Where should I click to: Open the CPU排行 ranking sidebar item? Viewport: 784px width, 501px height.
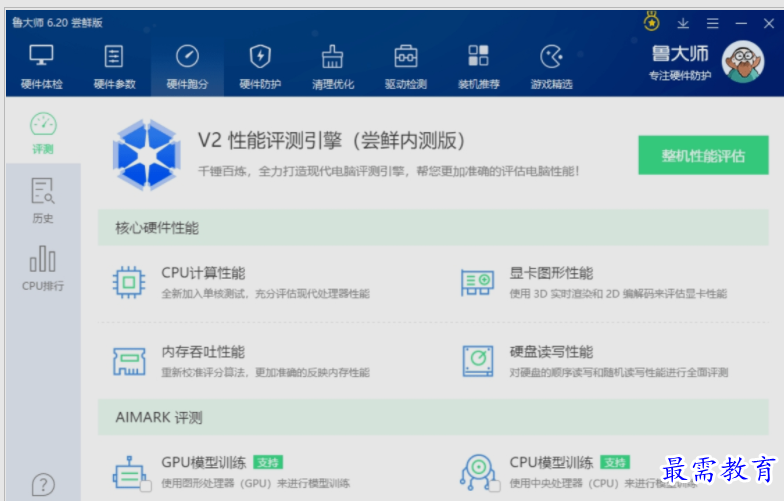click(43, 268)
